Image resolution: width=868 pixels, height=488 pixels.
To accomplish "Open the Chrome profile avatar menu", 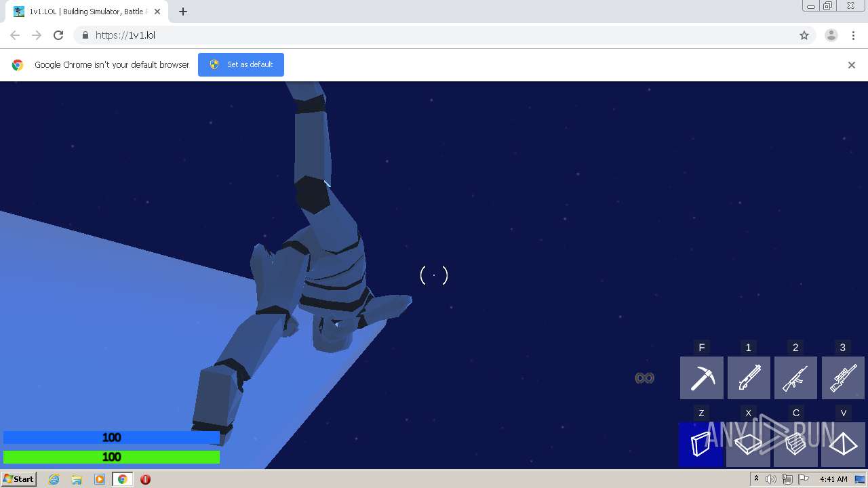I will pos(831,35).
